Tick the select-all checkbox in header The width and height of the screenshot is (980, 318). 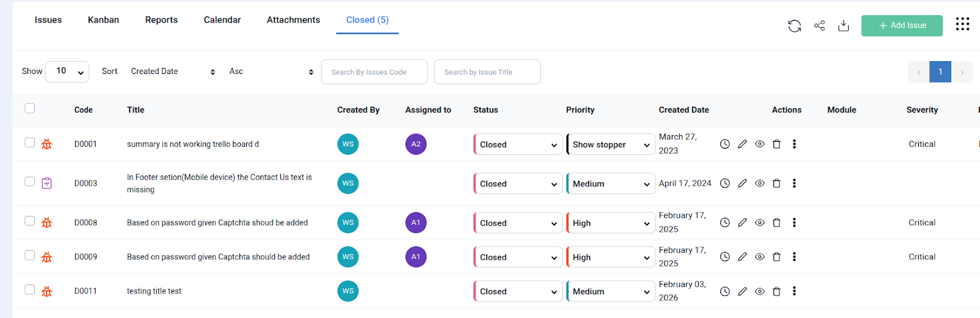point(30,108)
